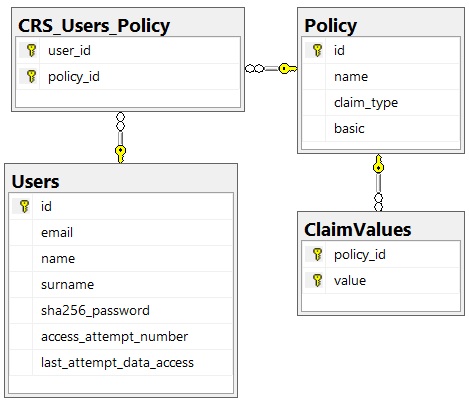Viewport: 469px width, 401px height.
Task: Select the basic column in Policy table
Action: click(x=381, y=129)
